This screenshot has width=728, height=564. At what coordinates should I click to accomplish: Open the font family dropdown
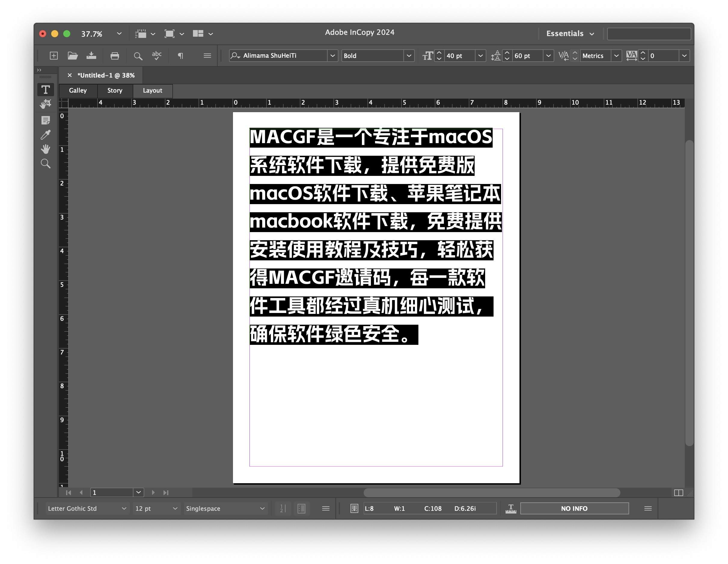point(332,56)
